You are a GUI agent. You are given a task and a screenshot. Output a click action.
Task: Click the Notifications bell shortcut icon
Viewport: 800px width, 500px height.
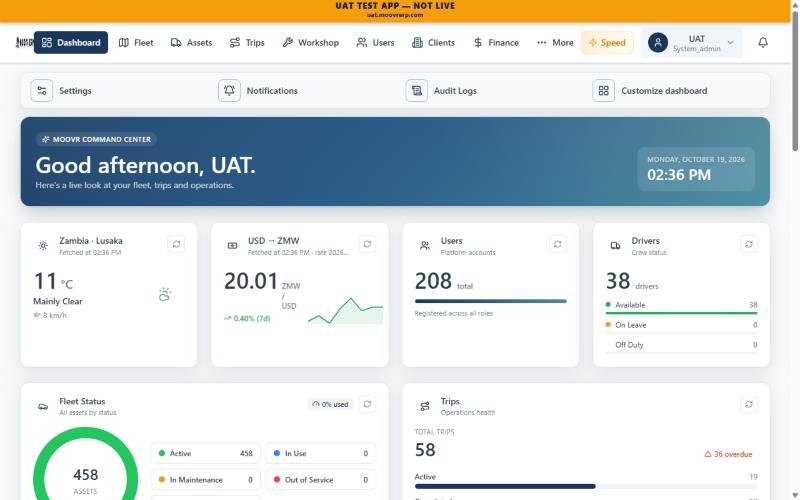[229, 91]
